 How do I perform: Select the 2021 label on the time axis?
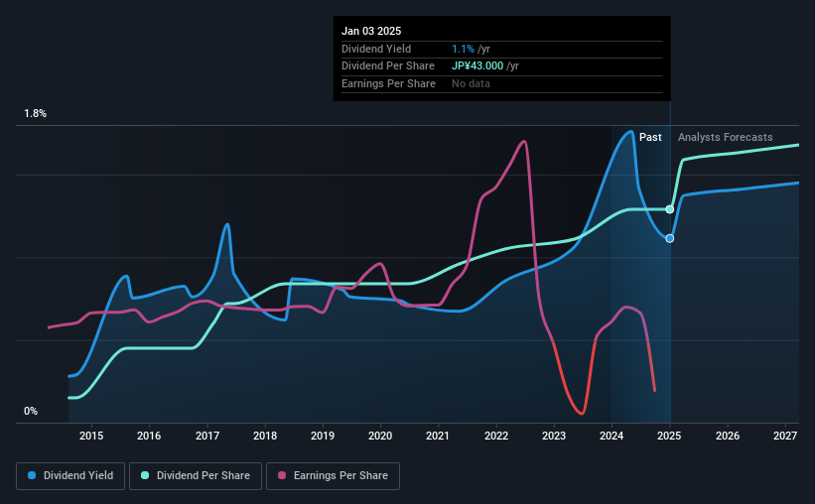[x=438, y=436]
